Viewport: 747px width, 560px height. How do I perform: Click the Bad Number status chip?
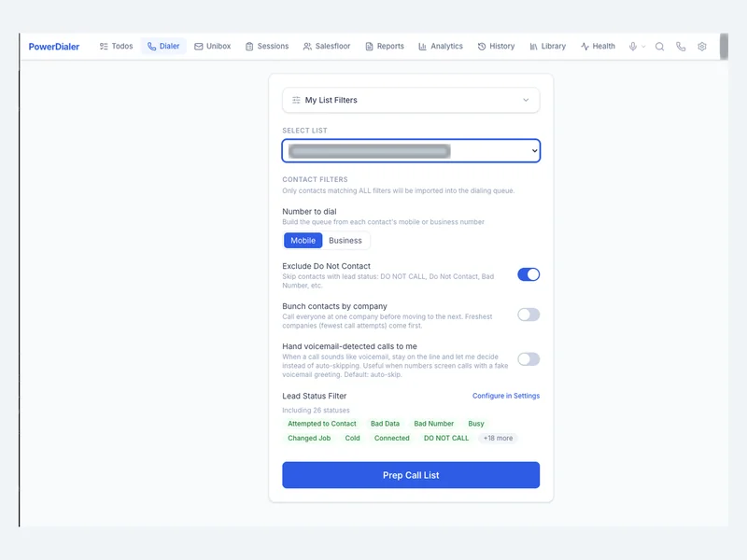click(433, 424)
